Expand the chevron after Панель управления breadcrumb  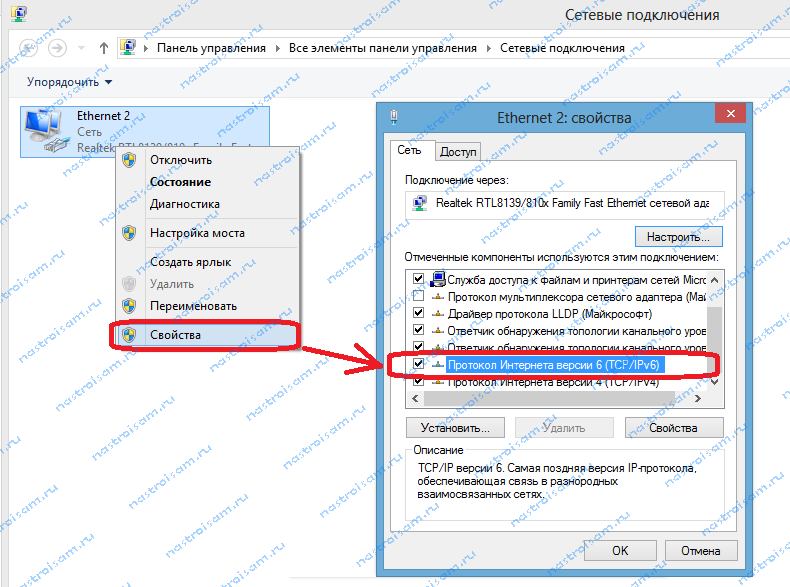click(x=278, y=48)
